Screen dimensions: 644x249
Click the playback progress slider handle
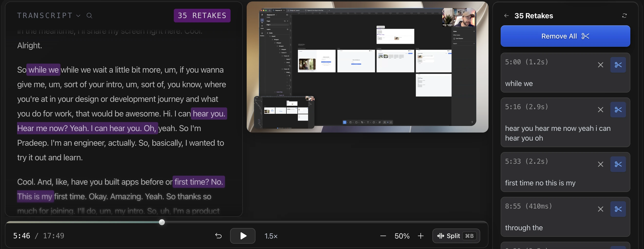tap(162, 222)
